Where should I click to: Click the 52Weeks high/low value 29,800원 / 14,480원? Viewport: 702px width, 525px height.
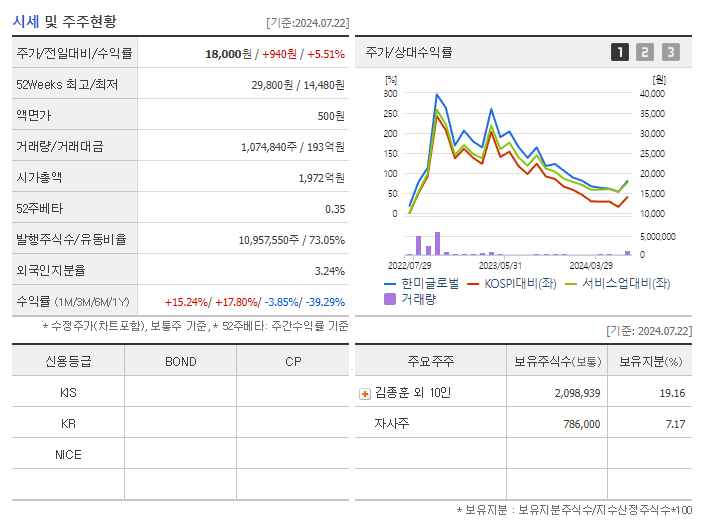coord(298,85)
